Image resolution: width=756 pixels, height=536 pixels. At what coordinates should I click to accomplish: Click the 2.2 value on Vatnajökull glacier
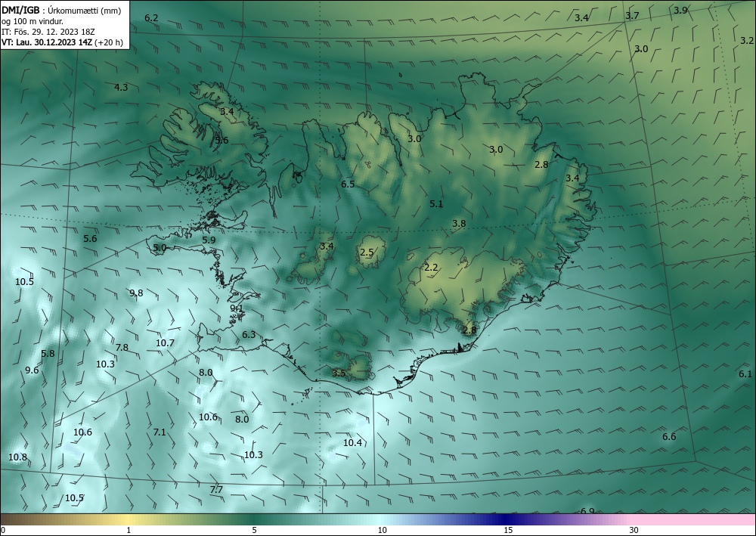[431, 267]
